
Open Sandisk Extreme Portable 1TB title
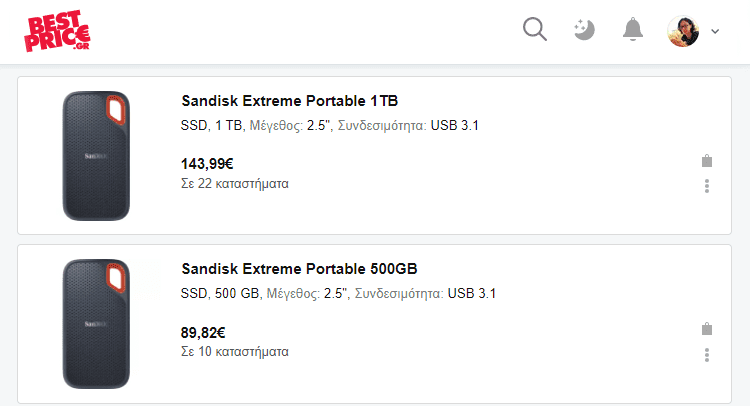tap(289, 101)
